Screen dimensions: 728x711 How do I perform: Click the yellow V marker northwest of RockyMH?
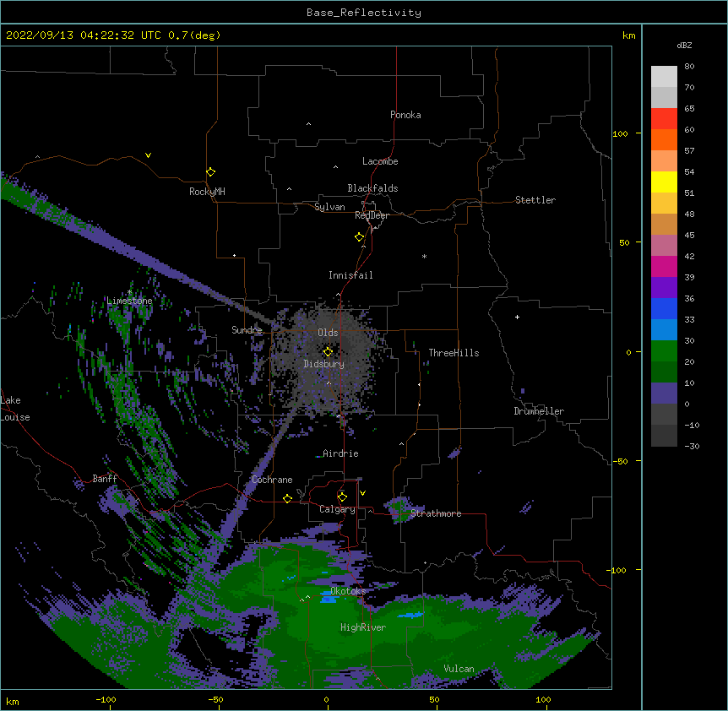click(148, 155)
